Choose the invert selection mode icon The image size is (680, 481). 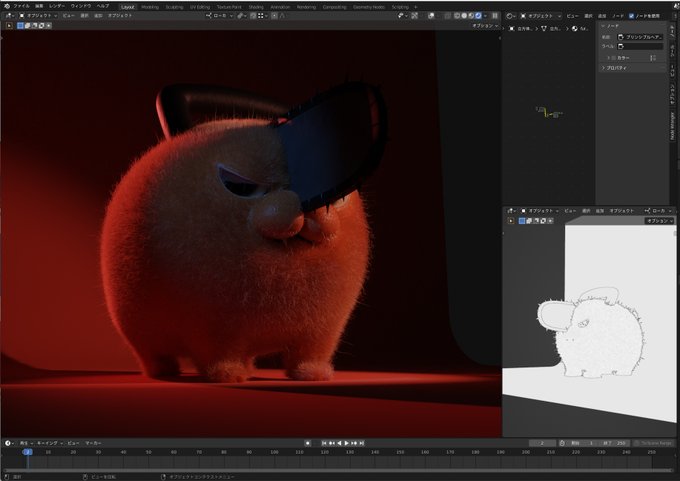click(x=42, y=26)
